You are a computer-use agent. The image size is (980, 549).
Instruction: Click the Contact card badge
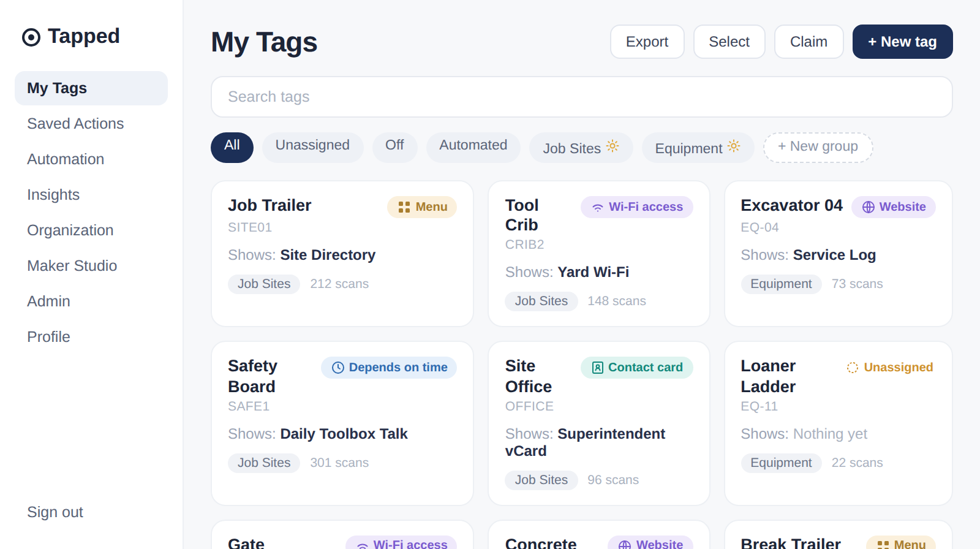pos(637,368)
